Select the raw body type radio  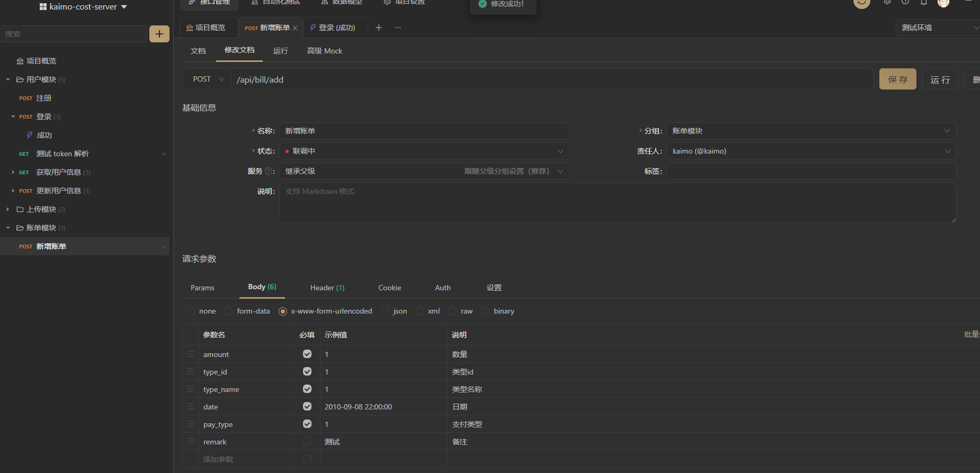(x=452, y=311)
